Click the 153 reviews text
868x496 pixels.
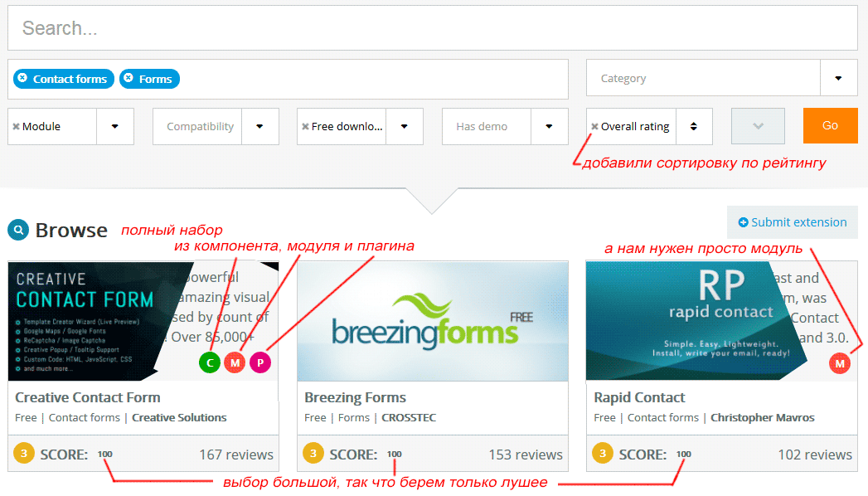[526, 455]
